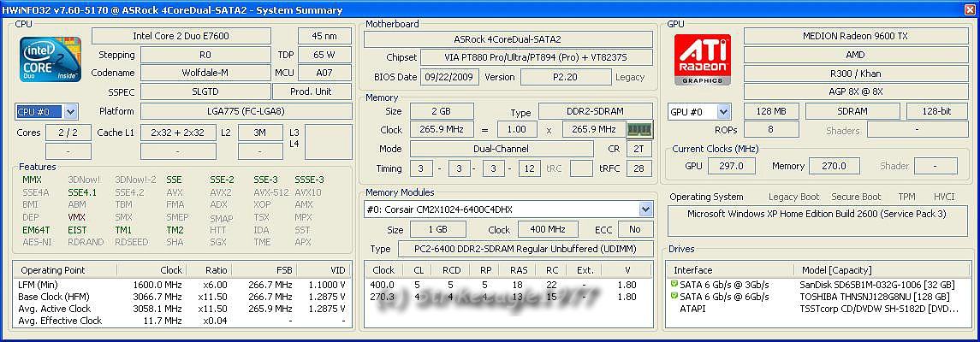980x342 pixels.
Task: Click the LGA775 (FC-LGA8) platform field
Action: [x=246, y=112]
